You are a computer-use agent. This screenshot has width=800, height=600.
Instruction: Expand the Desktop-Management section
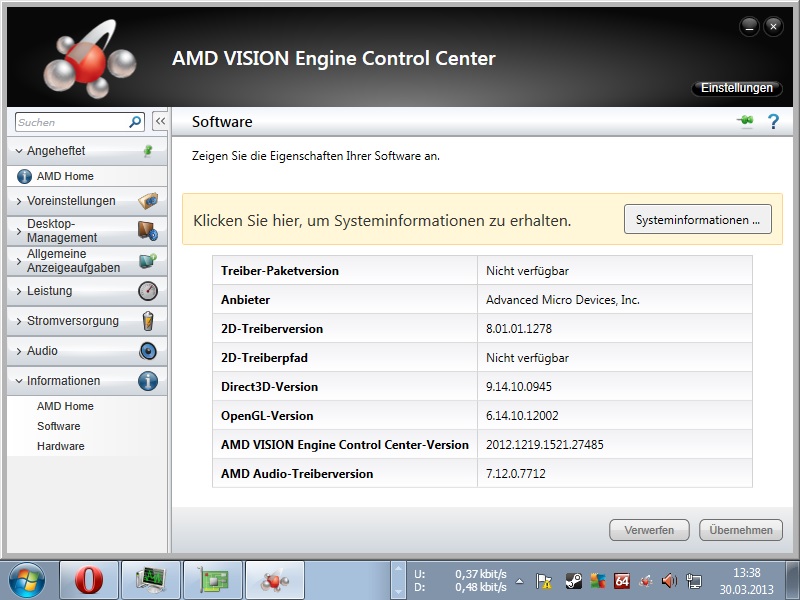[19, 231]
